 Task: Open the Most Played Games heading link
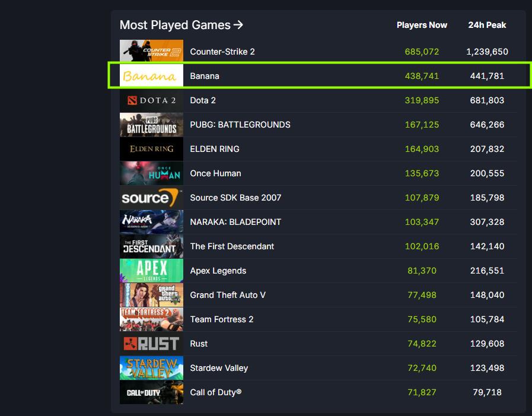pyautogui.click(x=181, y=25)
